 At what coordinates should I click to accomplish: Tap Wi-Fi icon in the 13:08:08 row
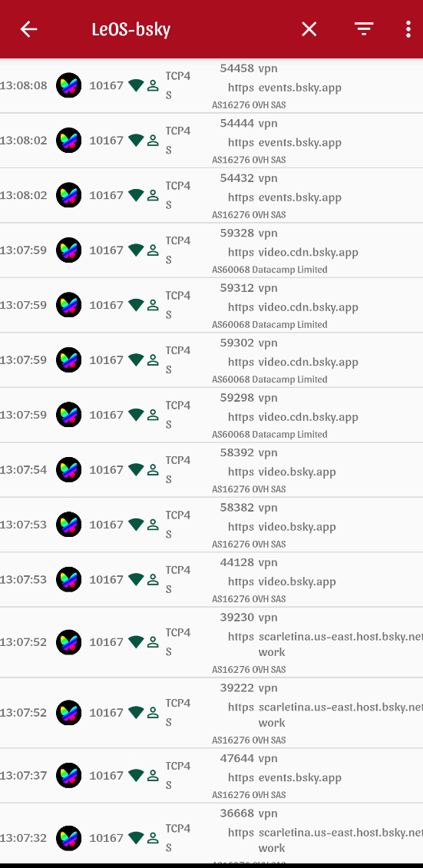point(136,86)
